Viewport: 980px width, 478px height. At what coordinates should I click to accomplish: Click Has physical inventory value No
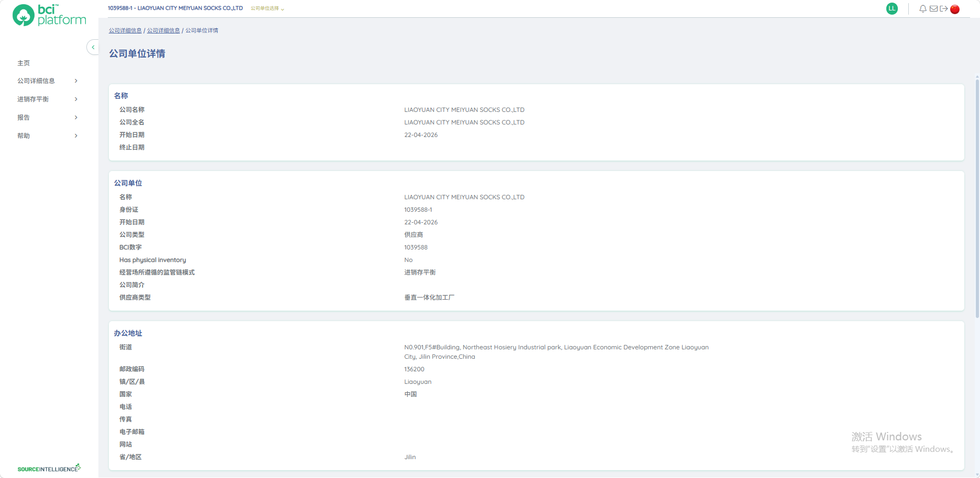[408, 260]
